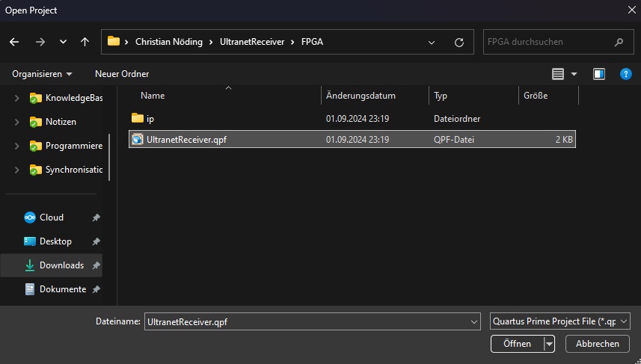Click the Abbrechen button
Screen dimensions: 641x364
click(x=598, y=344)
